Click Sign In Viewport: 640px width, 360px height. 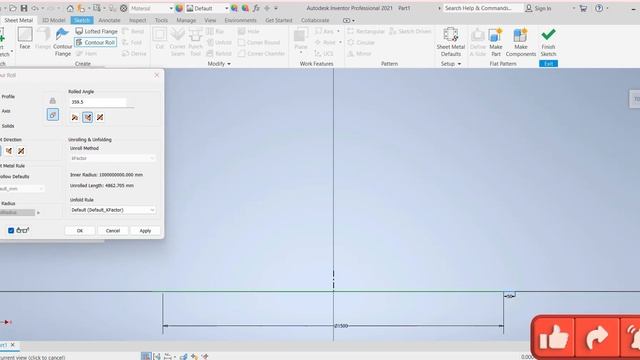[538, 8]
